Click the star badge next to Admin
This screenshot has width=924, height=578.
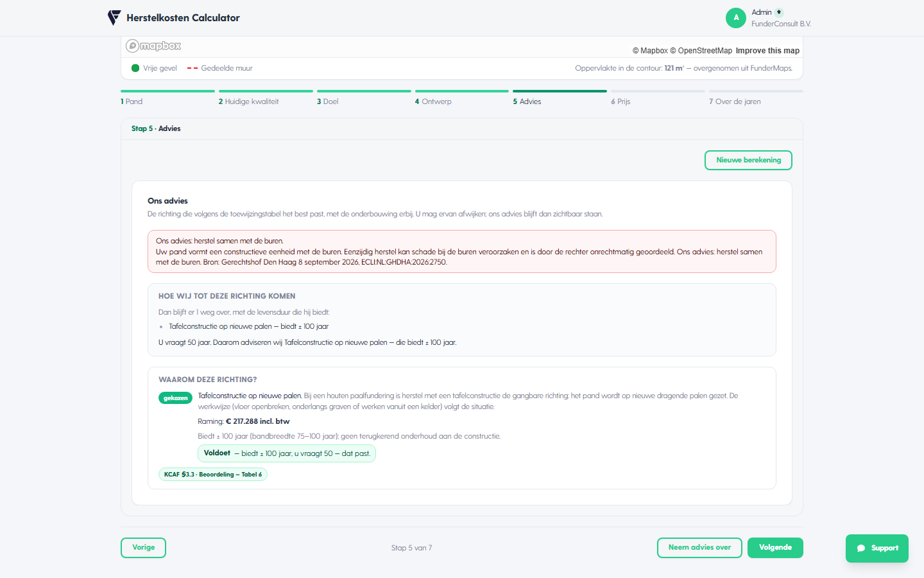pos(779,12)
